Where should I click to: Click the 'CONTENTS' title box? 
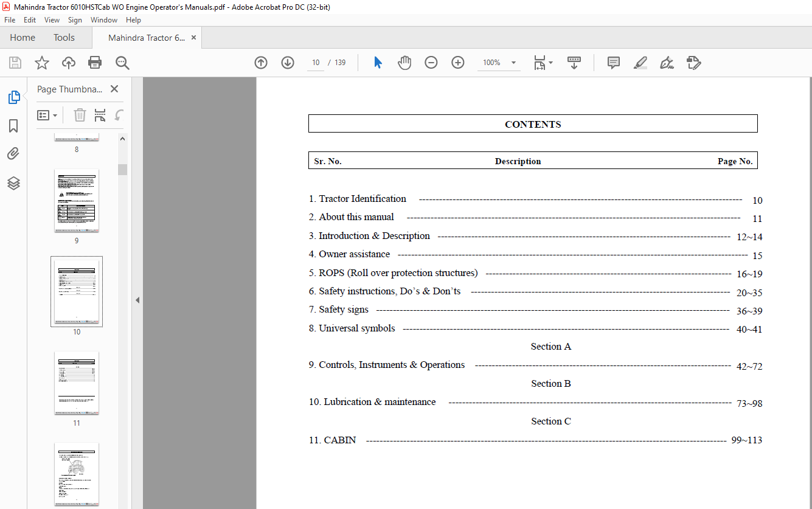click(533, 124)
